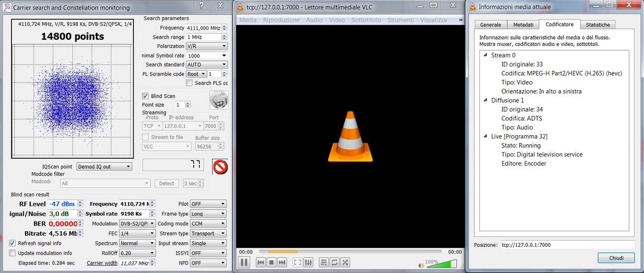Open the RollOff 0.20 dropdown
644x273 pixels.
pos(137,253)
